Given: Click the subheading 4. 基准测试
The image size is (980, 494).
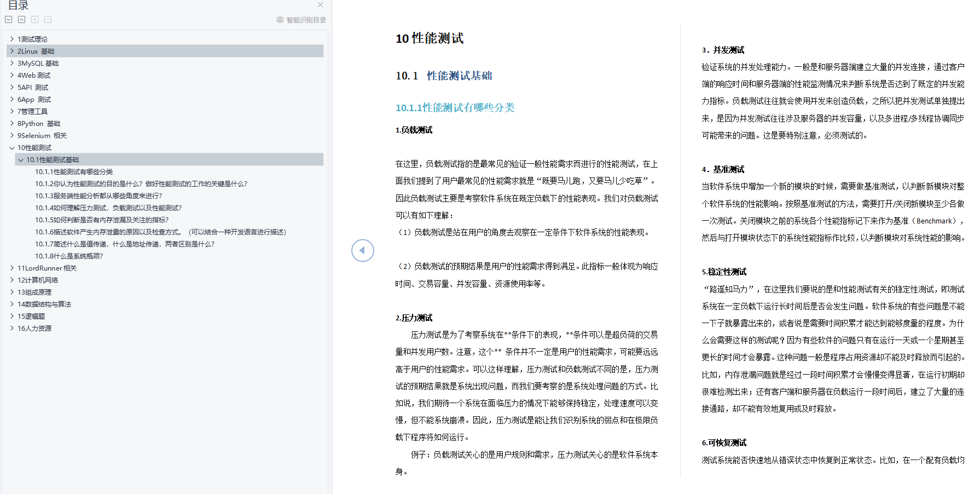Looking at the screenshot, I should tap(723, 169).
